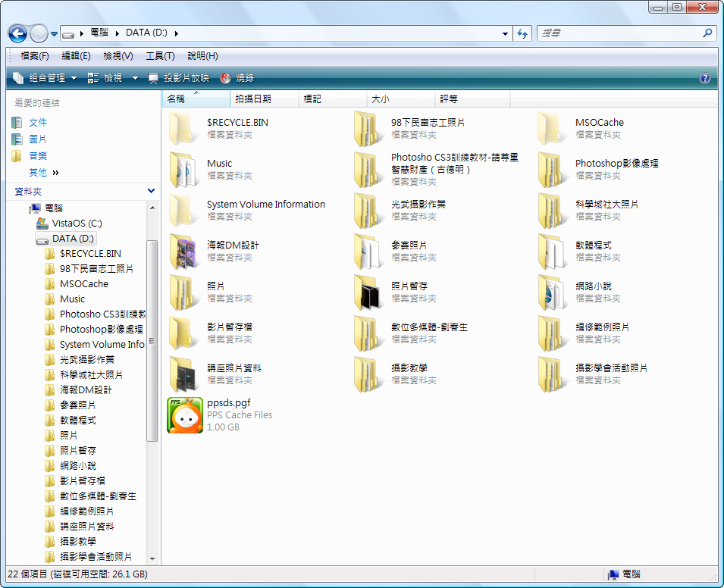Click the blue help question mark icon
724x588 pixels.
click(x=704, y=78)
